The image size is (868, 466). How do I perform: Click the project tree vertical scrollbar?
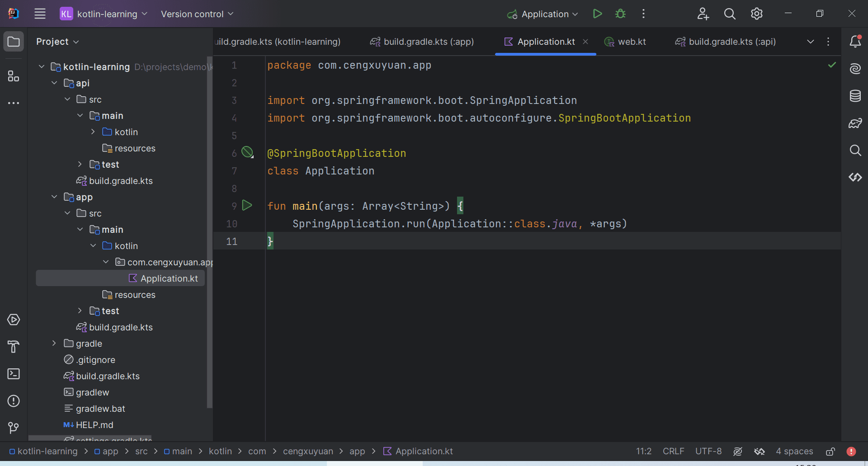coord(209,232)
